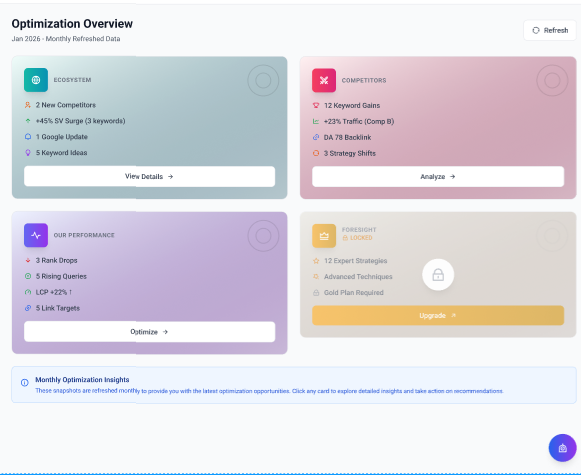The height and width of the screenshot is (475, 581).
Task: Click the gold Foresight crown icon
Action: click(x=324, y=236)
